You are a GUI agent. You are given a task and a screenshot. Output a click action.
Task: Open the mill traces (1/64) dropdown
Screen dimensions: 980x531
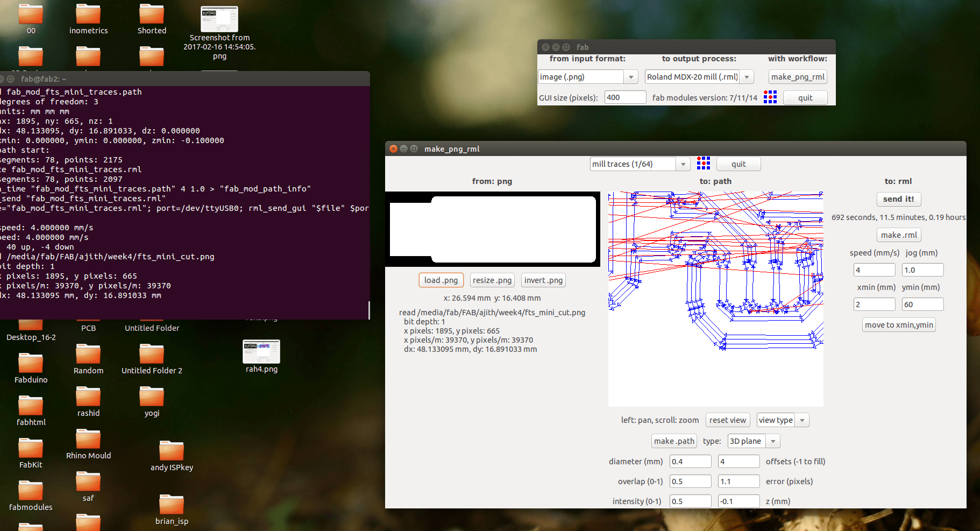pos(640,164)
